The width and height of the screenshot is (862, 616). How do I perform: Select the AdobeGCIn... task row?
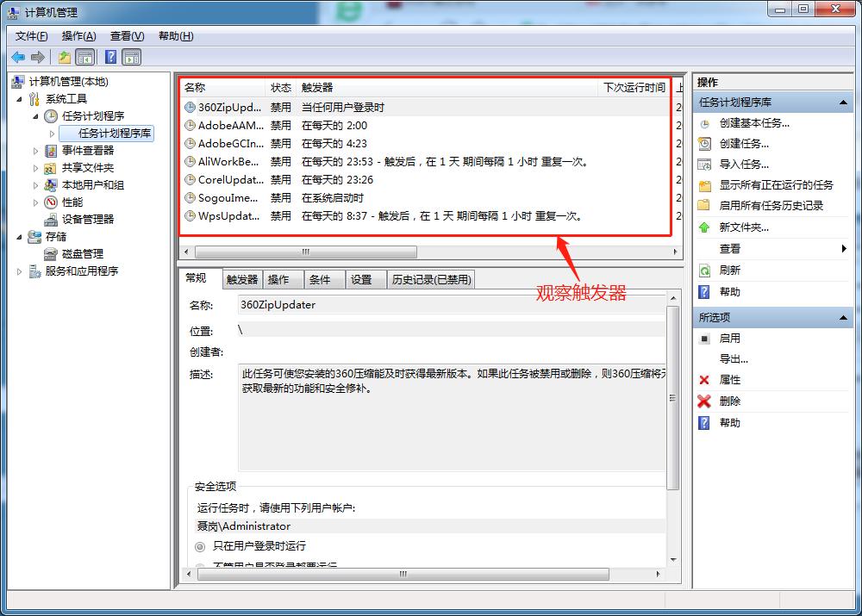(425, 143)
